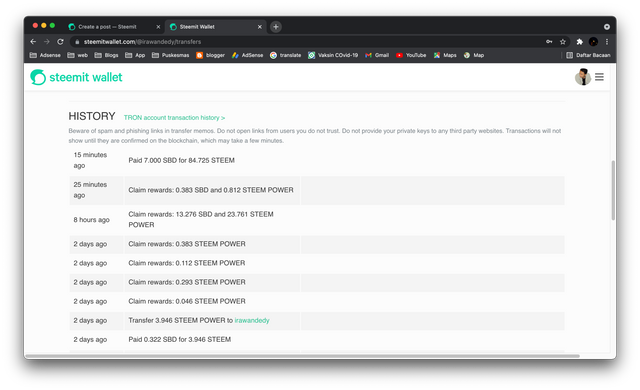Open TRON account transaction history link
The image size is (640, 390).
(x=174, y=117)
